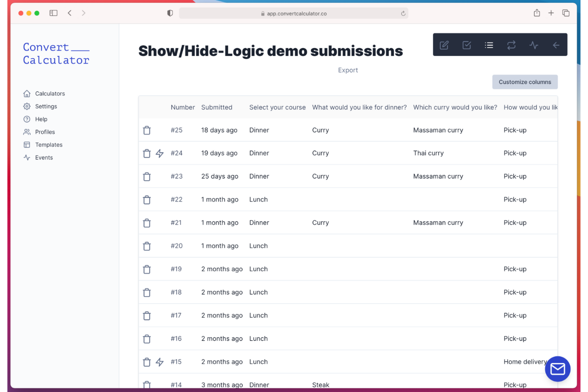Select the list view icon in the dark toolbar
This screenshot has width=588, height=392.
pyautogui.click(x=489, y=45)
